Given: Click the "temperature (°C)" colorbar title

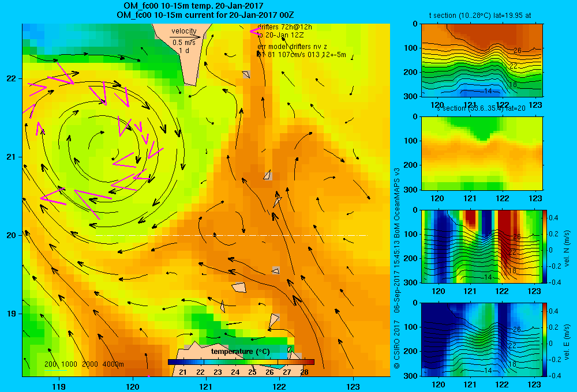Looking at the screenshot, I should click(240, 352).
